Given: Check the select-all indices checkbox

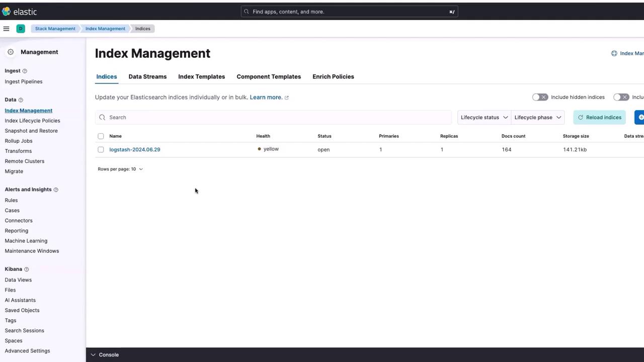Looking at the screenshot, I should (101, 136).
